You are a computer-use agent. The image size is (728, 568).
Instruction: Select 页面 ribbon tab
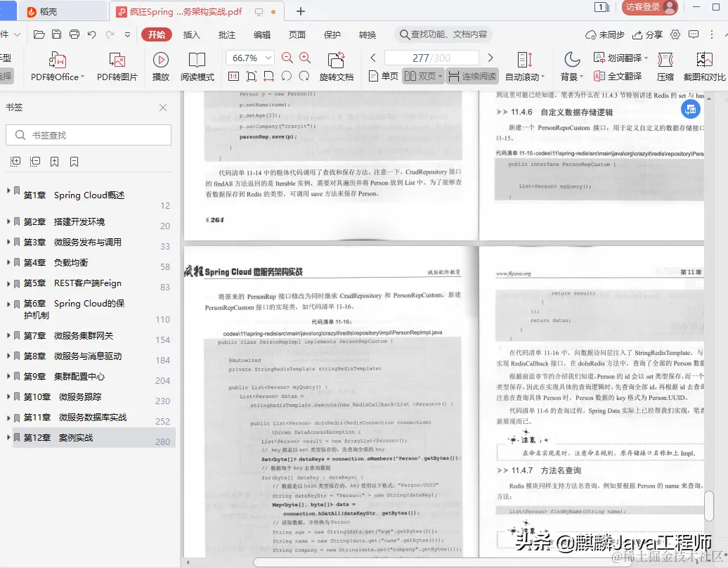297,34
